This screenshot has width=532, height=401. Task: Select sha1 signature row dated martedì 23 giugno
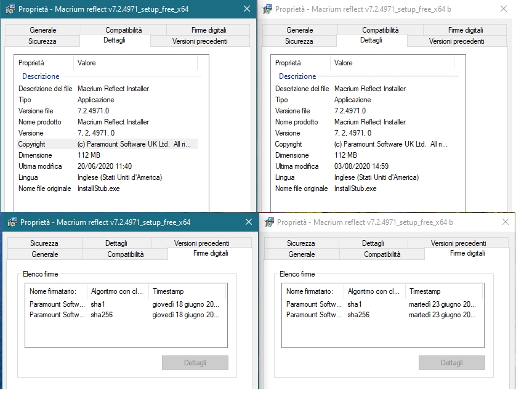pos(382,304)
